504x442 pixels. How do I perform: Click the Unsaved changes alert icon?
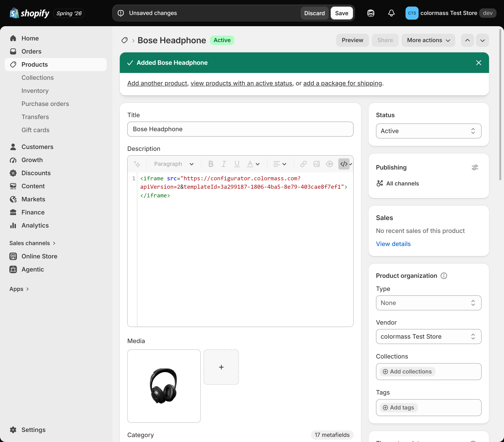pyautogui.click(x=121, y=13)
